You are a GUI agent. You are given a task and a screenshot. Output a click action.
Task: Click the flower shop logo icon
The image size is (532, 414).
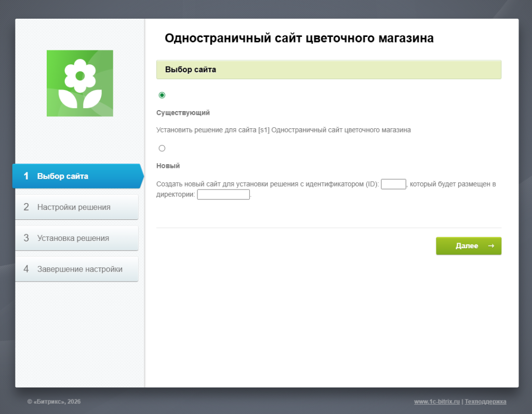pos(79,83)
